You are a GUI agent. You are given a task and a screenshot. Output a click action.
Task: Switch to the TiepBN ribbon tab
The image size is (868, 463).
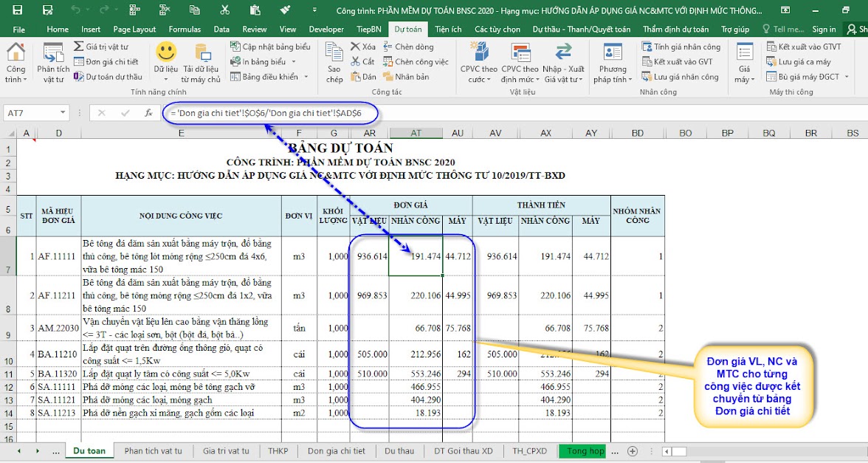369,30
